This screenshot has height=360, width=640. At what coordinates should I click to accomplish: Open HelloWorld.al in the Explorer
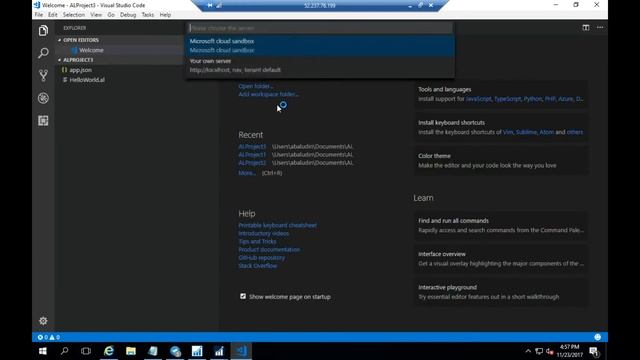point(87,80)
